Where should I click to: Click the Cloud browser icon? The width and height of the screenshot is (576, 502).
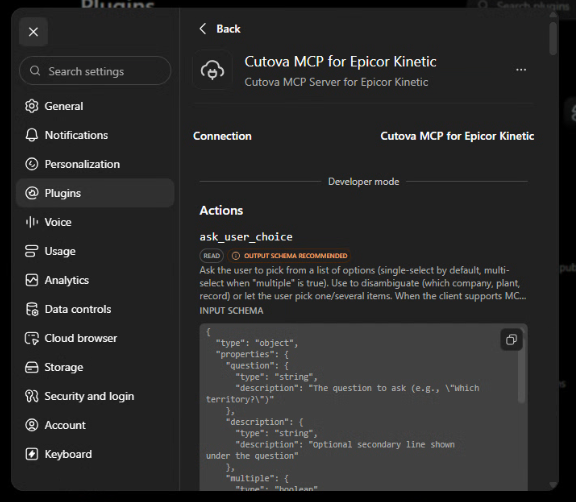pyautogui.click(x=32, y=338)
